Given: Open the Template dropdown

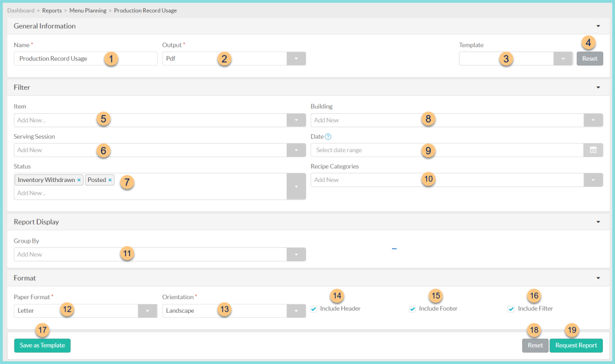Looking at the screenshot, I should click(x=562, y=58).
